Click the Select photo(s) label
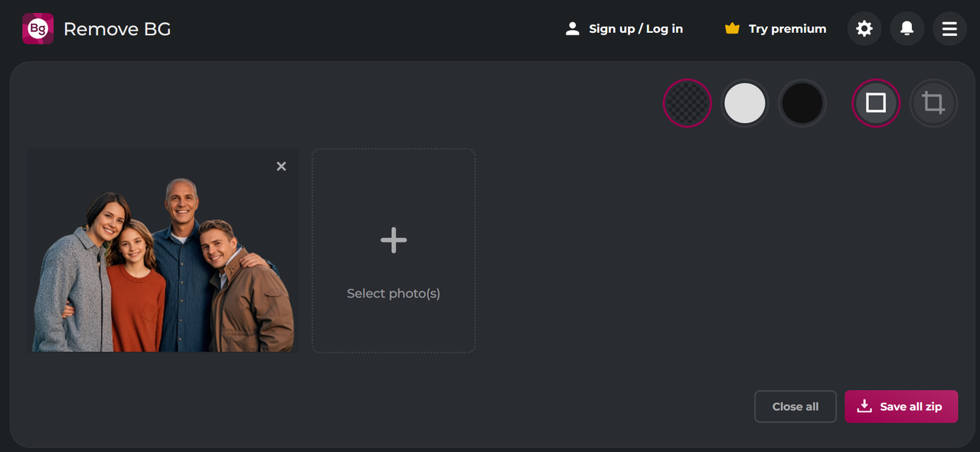Image resolution: width=980 pixels, height=452 pixels. [394, 294]
